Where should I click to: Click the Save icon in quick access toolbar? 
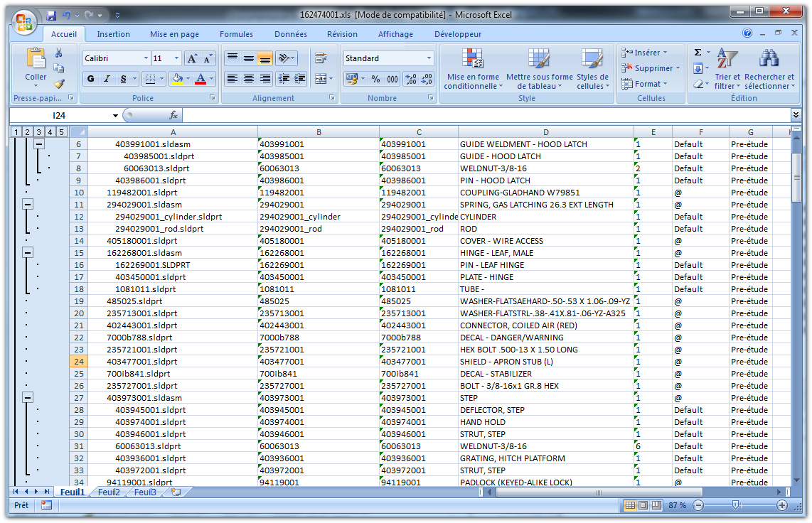(51, 15)
